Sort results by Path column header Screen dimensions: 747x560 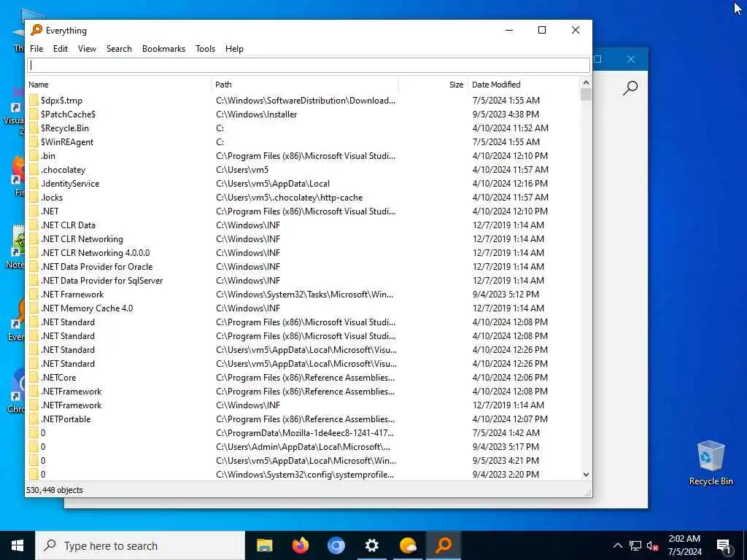(304, 85)
